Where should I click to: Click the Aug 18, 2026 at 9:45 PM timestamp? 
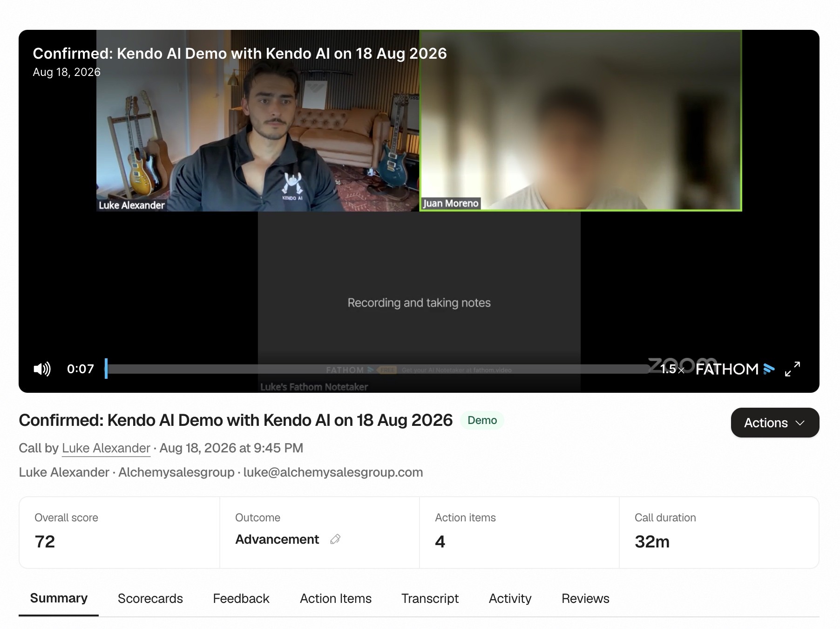[231, 448]
